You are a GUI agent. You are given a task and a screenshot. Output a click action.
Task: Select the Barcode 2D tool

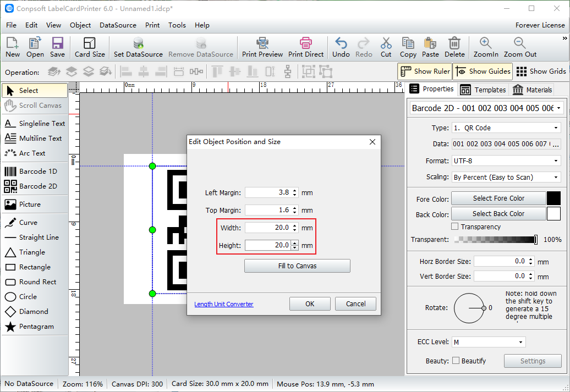tap(35, 186)
